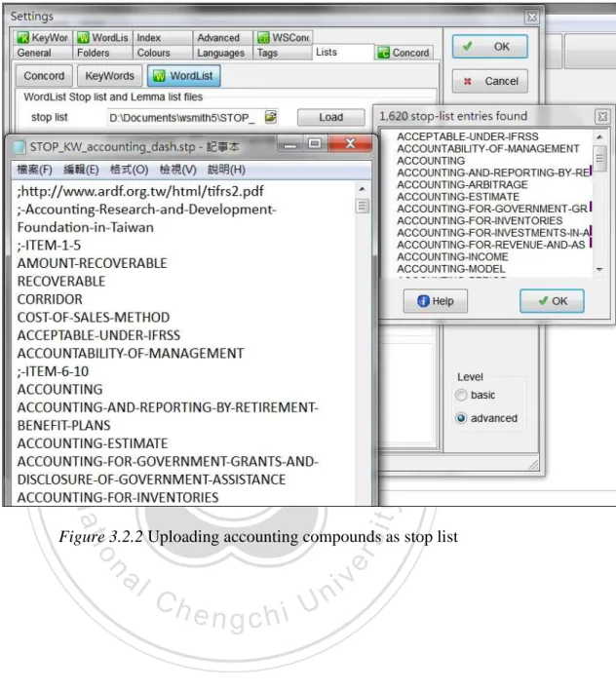Select the General tab
Screen dimensions: 616x690
[x=43, y=53]
